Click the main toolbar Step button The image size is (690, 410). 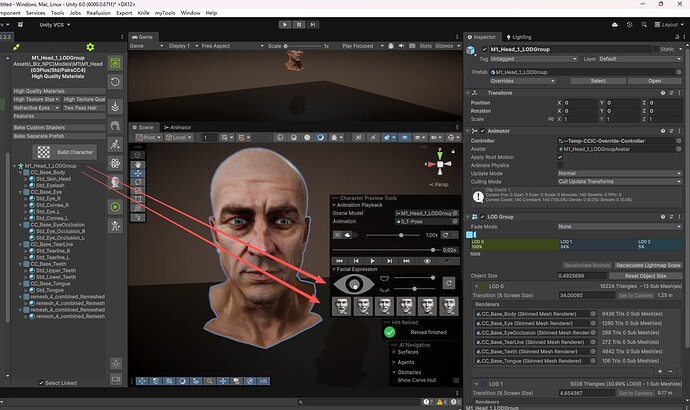click(x=312, y=25)
